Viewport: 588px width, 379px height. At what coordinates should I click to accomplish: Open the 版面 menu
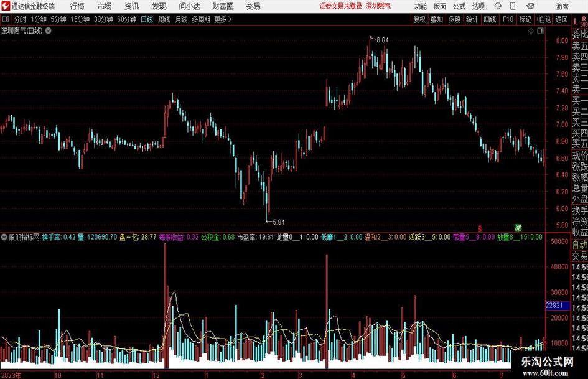tap(439, 6)
